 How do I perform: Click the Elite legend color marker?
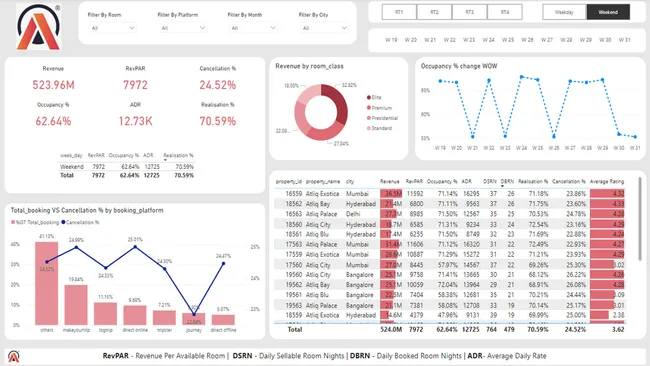point(369,97)
